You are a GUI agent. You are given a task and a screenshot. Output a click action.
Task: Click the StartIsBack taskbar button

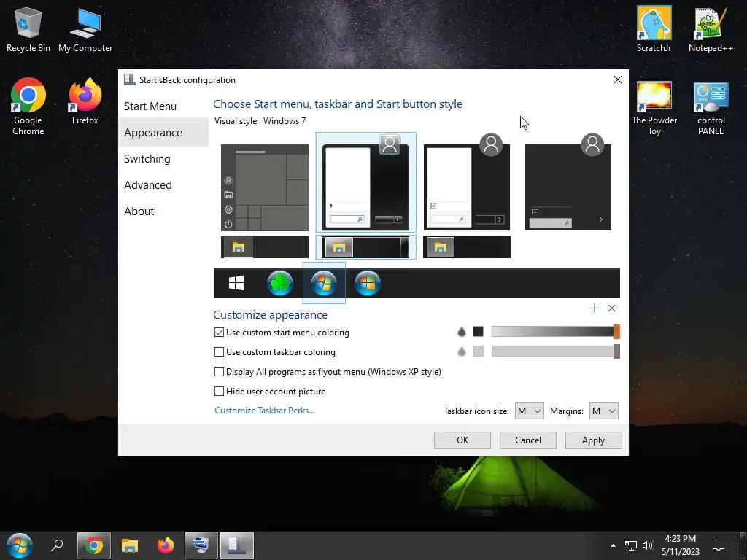coord(237,545)
